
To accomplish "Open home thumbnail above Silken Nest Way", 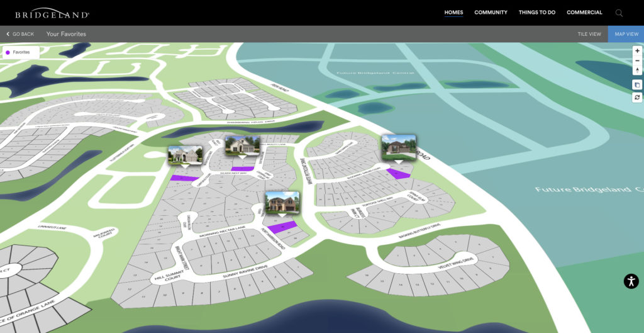I will [x=242, y=146].
